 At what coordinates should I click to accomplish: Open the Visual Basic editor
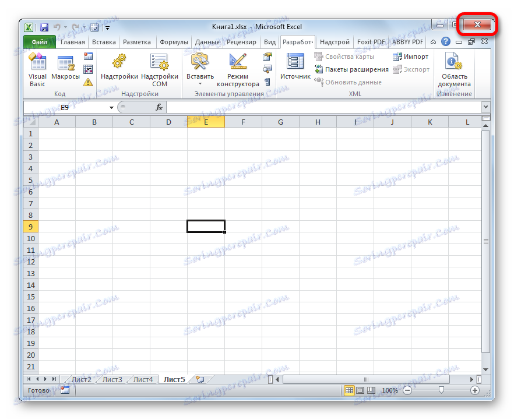pyautogui.click(x=37, y=70)
